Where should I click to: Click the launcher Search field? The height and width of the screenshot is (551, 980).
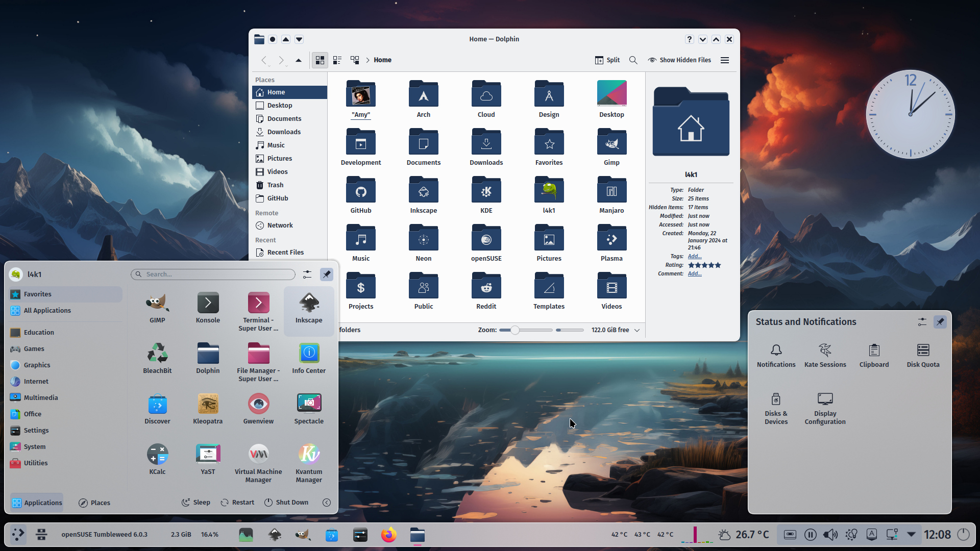click(x=213, y=274)
